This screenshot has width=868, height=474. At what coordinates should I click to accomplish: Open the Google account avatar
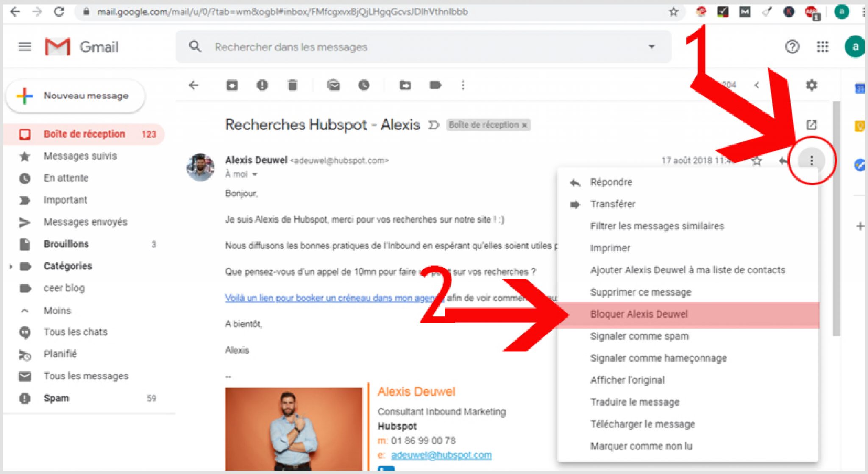(855, 47)
